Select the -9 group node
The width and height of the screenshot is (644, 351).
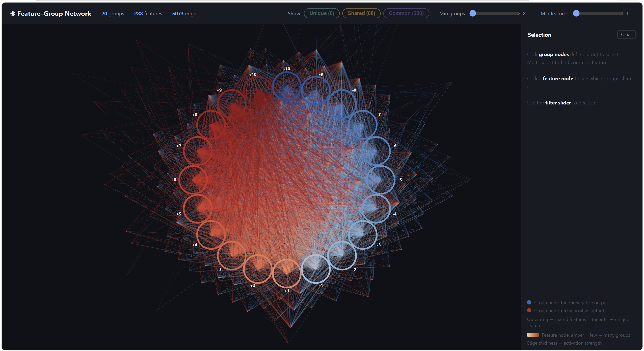(x=316, y=90)
